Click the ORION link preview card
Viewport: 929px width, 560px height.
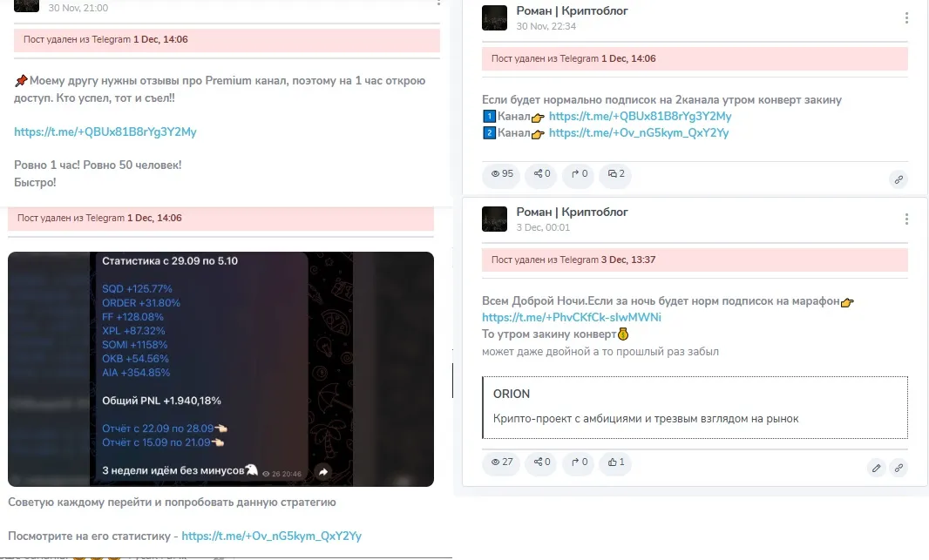pyautogui.click(x=695, y=408)
